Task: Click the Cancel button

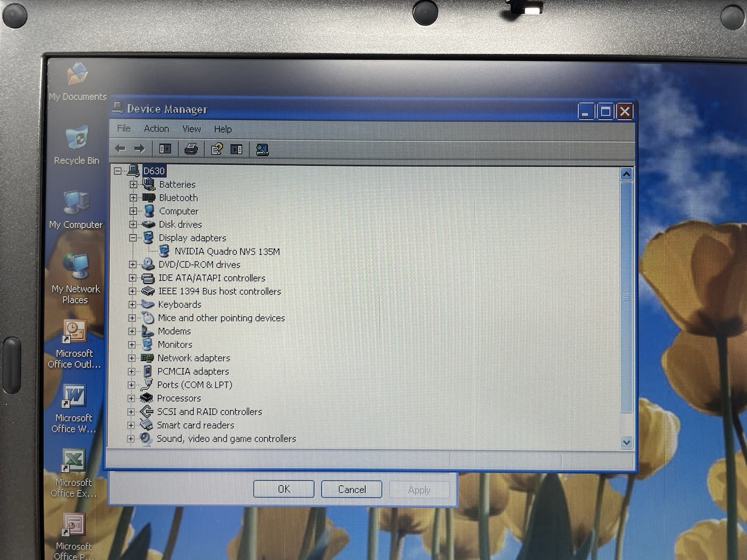Action: coord(352,490)
